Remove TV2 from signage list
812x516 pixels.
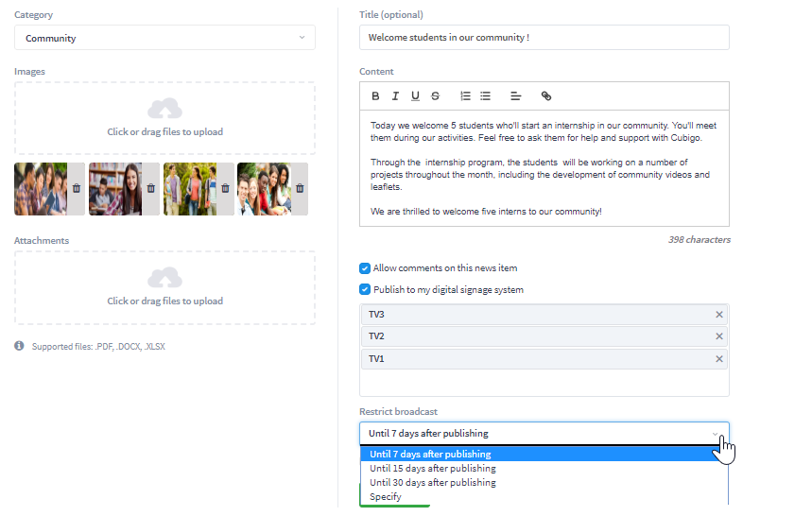click(x=718, y=336)
